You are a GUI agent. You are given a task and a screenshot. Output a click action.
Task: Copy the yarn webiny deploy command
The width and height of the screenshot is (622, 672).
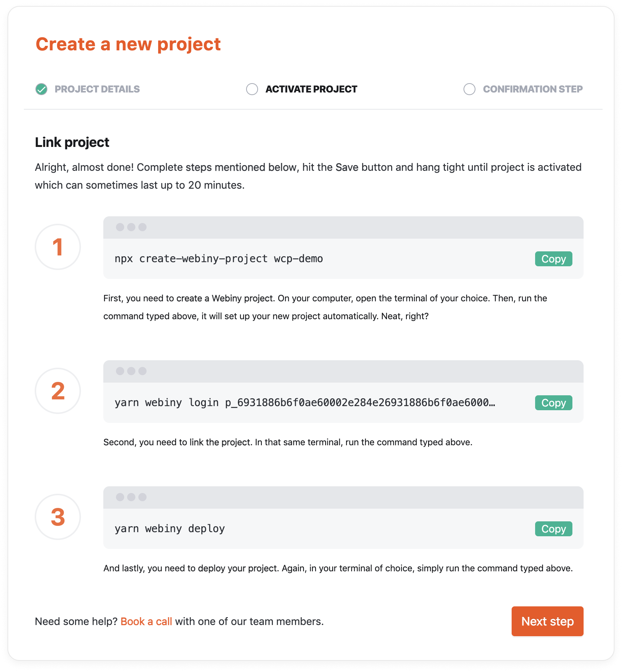coord(553,528)
